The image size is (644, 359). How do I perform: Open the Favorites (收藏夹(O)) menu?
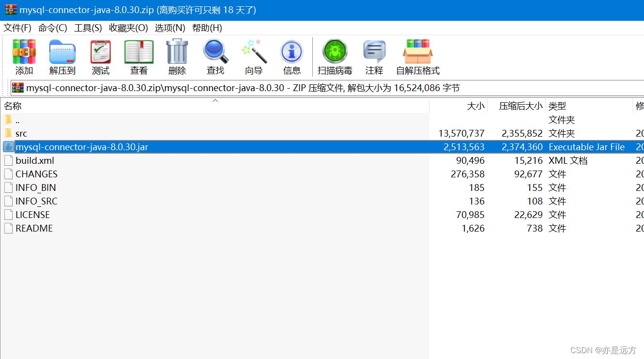tap(128, 28)
